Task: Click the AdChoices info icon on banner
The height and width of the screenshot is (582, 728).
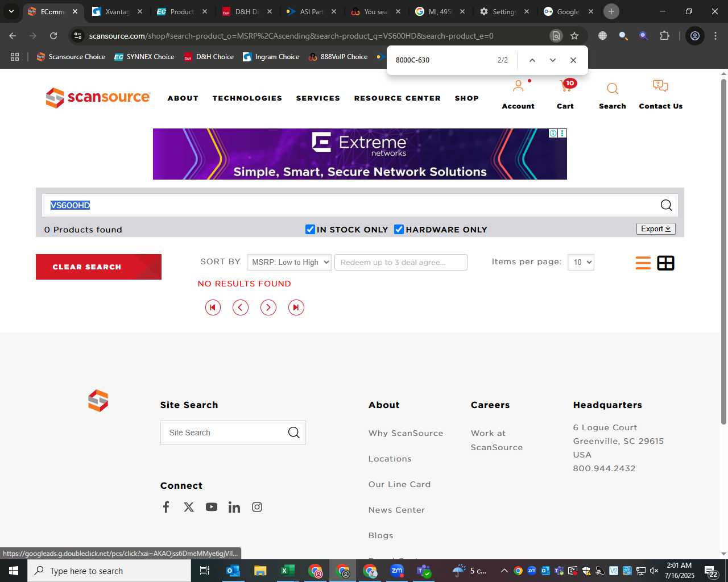Action: [x=553, y=133]
